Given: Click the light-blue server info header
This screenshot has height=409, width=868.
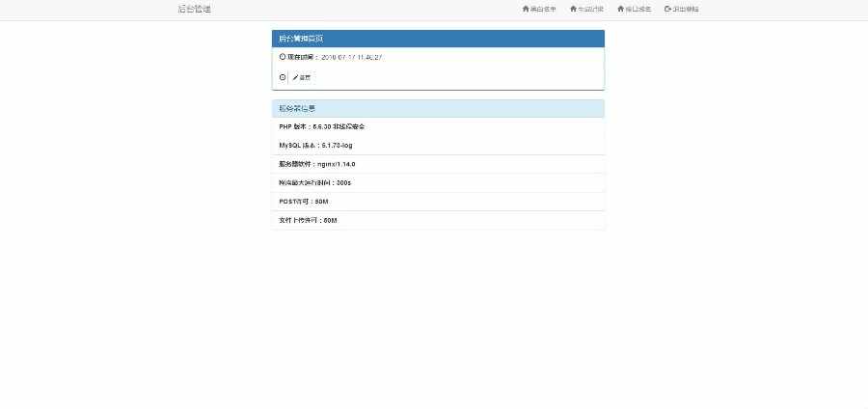Looking at the screenshot, I should pos(438,108).
